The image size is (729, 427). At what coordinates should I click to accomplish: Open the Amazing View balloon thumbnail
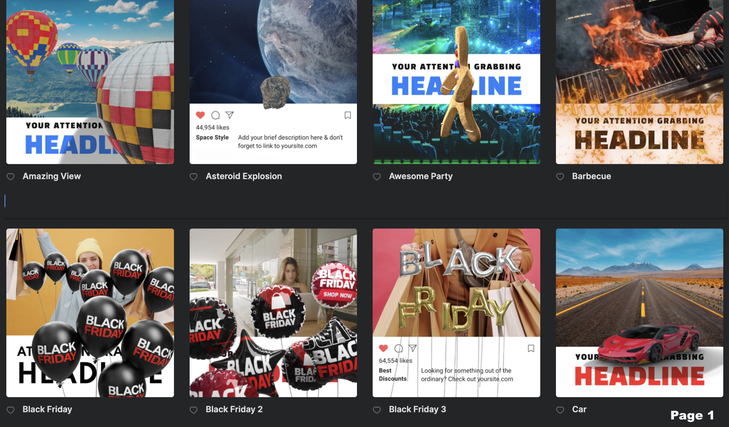coord(90,82)
